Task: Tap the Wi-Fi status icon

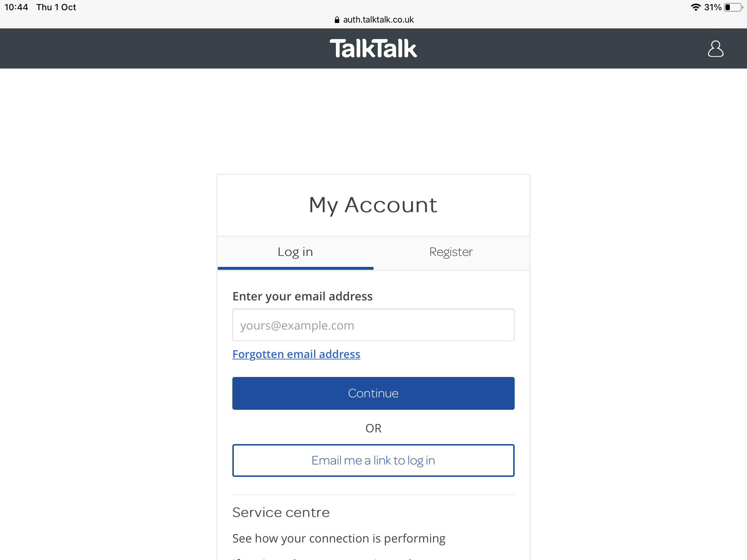Action: [x=696, y=7]
